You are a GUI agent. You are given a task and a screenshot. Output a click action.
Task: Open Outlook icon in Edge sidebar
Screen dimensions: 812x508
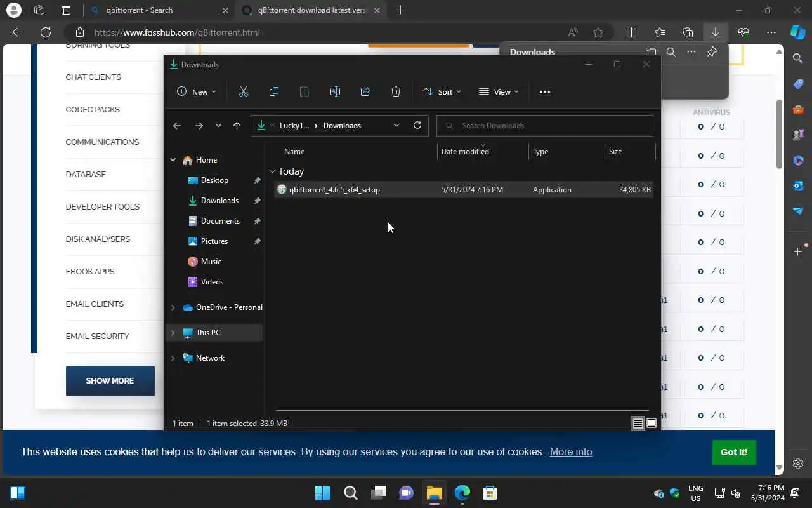coord(798,185)
